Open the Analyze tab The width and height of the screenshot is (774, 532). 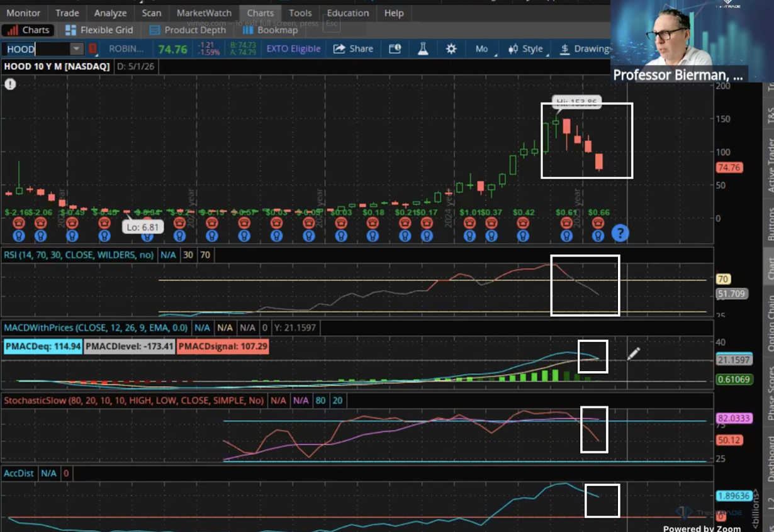[110, 13]
